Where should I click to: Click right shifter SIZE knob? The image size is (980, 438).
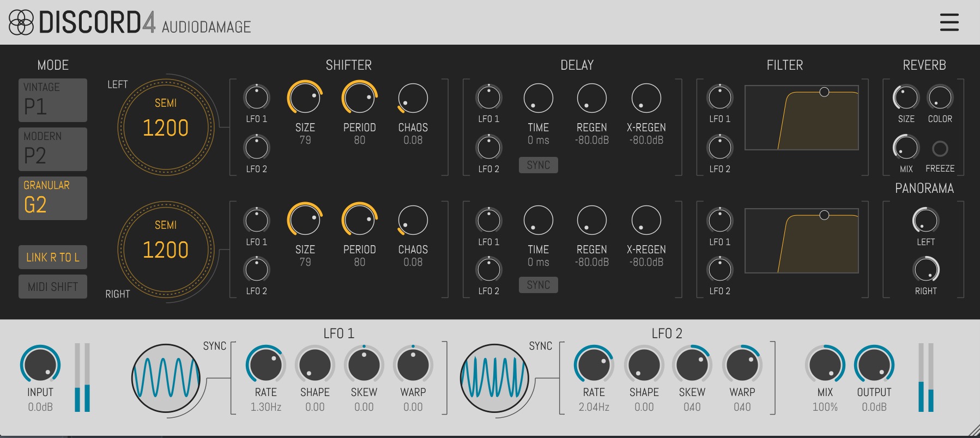(305, 220)
